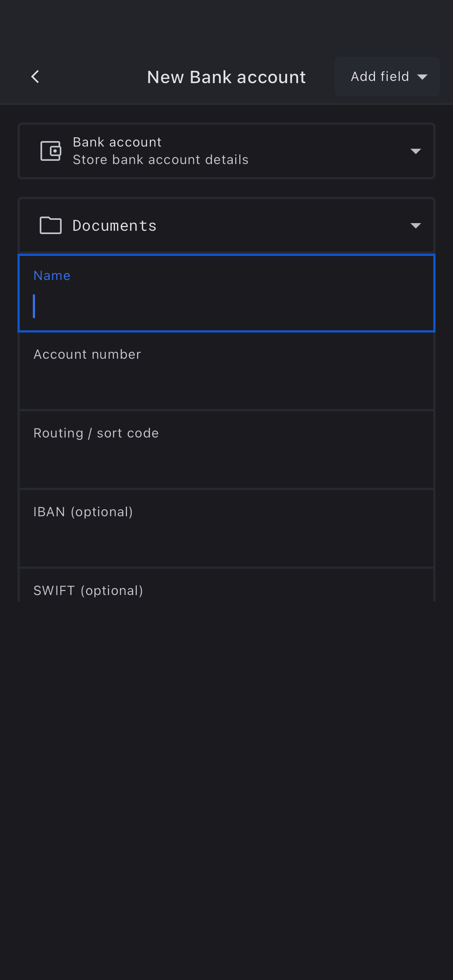Go back using the left chevron
The height and width of the screenshot is (980, 453).
coord(35,77)
